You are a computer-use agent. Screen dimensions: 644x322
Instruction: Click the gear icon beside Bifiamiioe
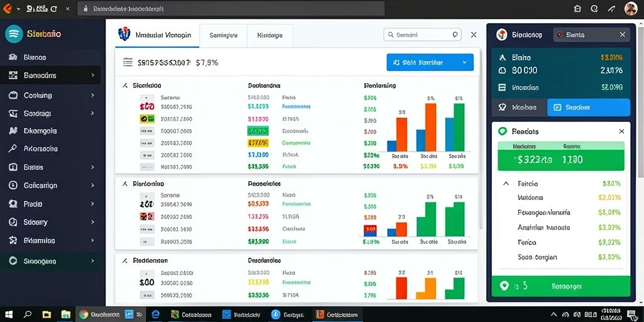point(13,240)
